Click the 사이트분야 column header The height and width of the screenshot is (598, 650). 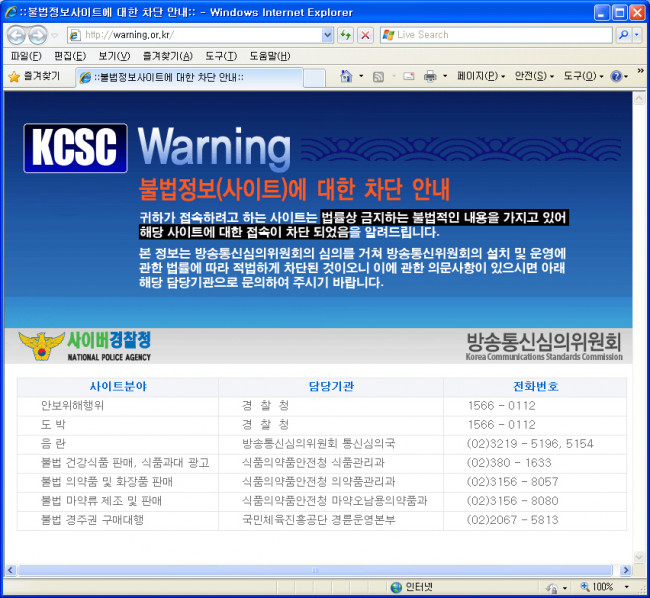point(118,386)
